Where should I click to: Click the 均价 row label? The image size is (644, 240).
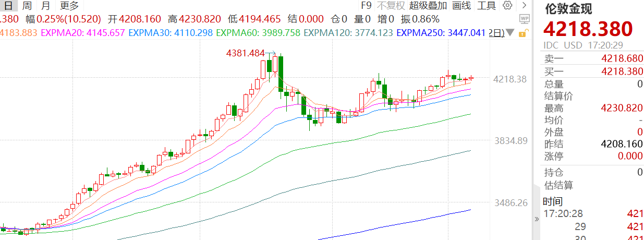[553, 120]
